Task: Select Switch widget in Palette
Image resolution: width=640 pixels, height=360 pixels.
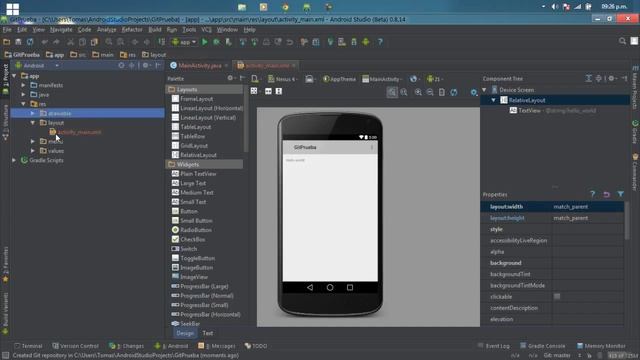Action: tap(184, 249)
